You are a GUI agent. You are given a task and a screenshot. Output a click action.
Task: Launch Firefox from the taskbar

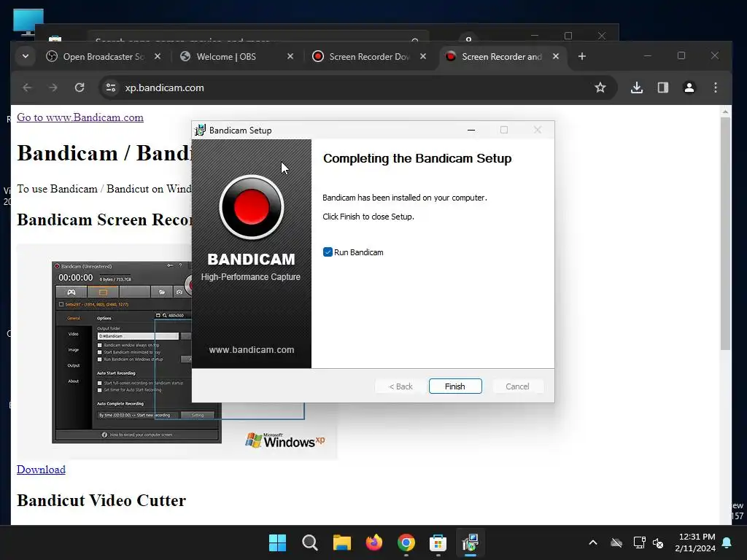tap(374, 542)
